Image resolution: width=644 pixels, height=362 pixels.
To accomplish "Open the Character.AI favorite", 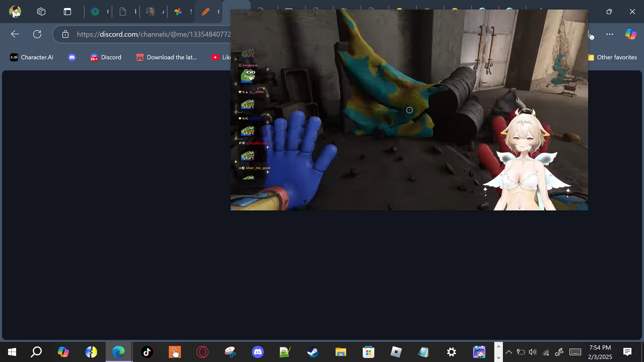I will (32, 57).
